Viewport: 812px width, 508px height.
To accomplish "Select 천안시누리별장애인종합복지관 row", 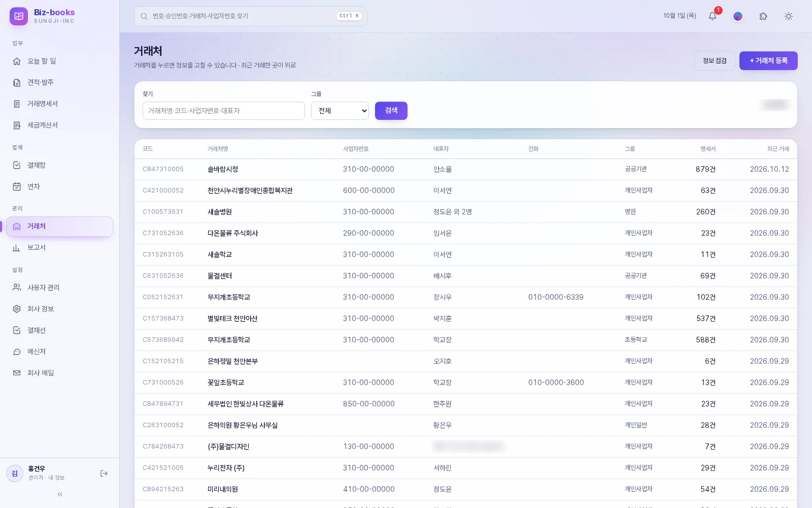I will tap(466, 190).
